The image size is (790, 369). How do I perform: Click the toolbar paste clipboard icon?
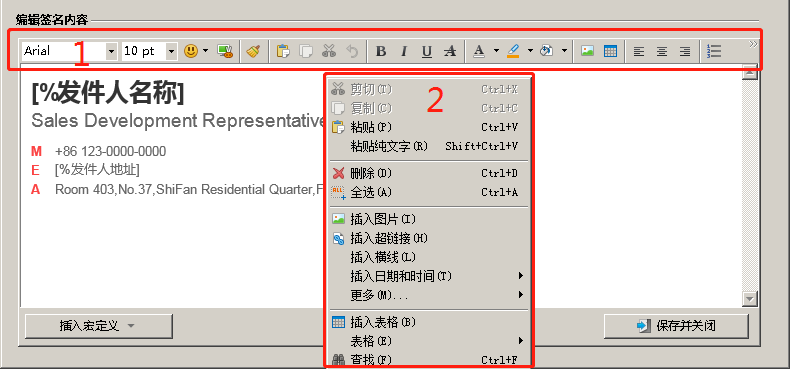click(284, 51)
